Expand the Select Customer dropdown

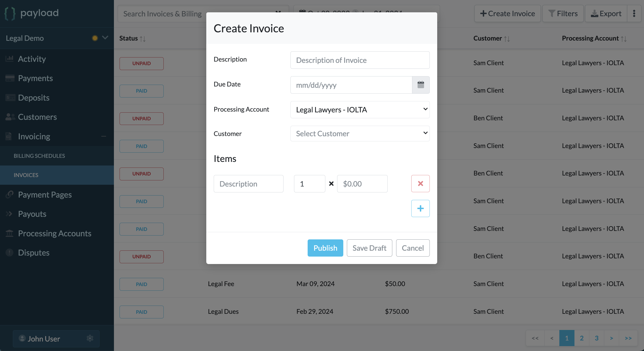click(x=360, y=133)
